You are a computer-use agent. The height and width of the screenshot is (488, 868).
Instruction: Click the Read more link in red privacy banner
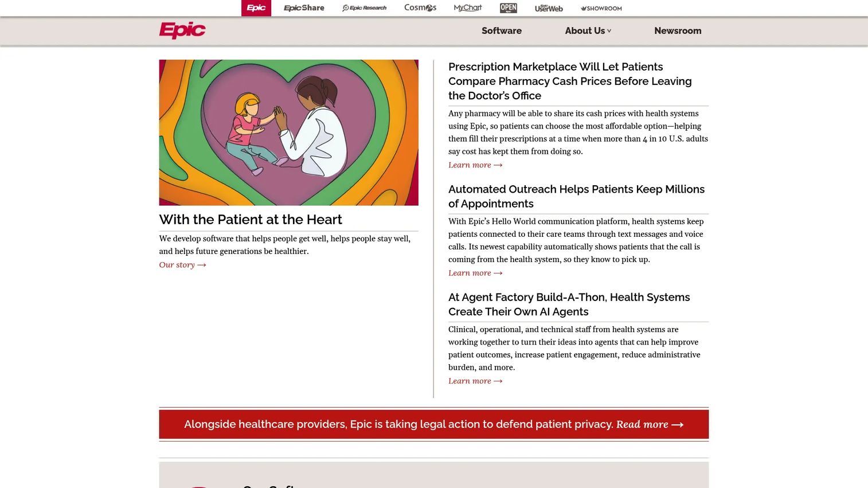pyautogui.click(x=650, y=424)
